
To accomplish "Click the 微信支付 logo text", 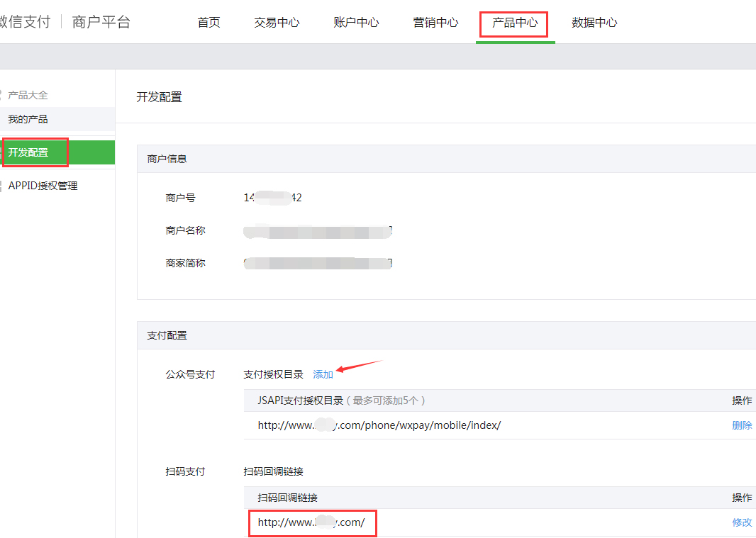I will pyautogui.click(x=25, y=22).
